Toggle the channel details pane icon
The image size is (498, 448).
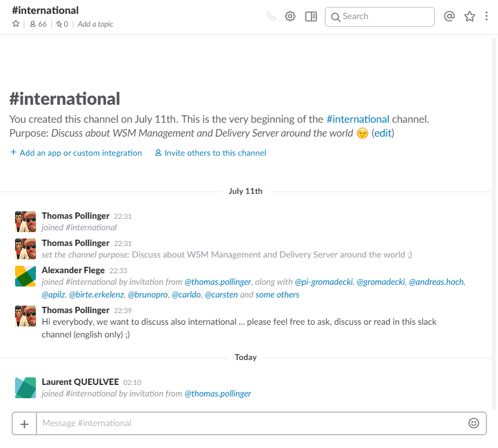311,16
